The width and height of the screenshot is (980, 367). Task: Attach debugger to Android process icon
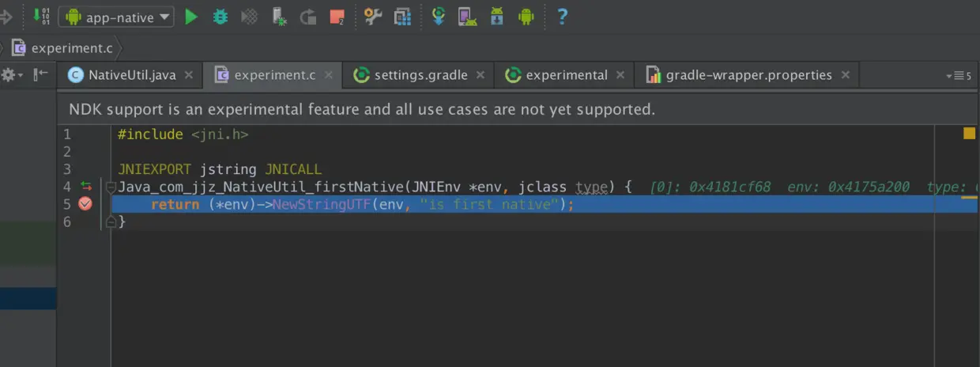[279, 16]
